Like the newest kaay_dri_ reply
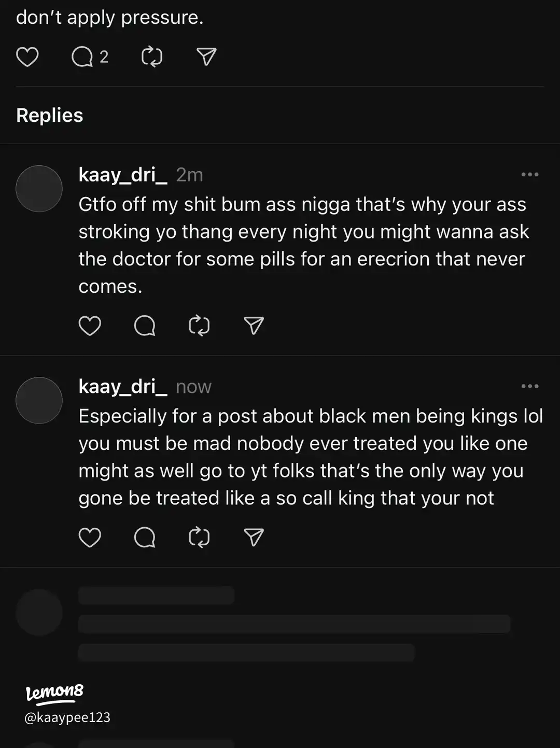This screenshot has width=560, height=748. (90, 538)
